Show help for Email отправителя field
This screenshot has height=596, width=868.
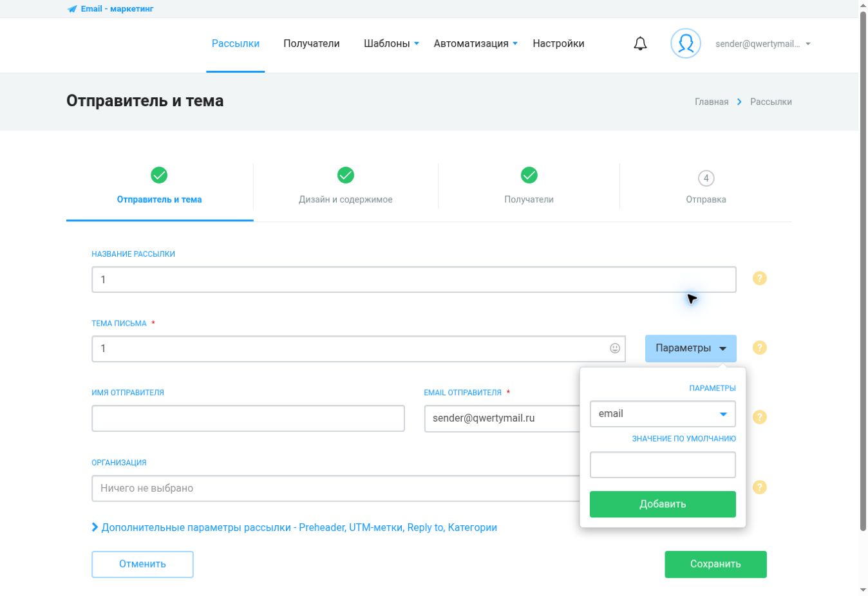(760, 417)
